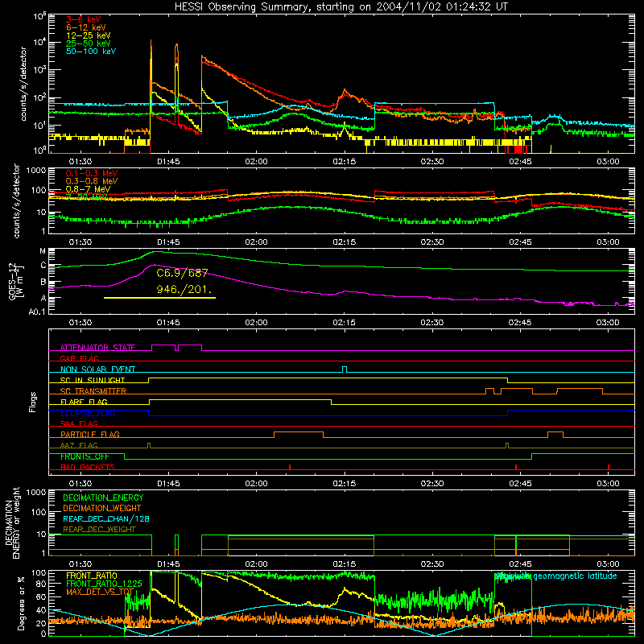Click the HESSI Observing Summary plot title
Image resolution: width=644 pixels, height=644 pixels.
pyautogui.click(x=341, y=7)
